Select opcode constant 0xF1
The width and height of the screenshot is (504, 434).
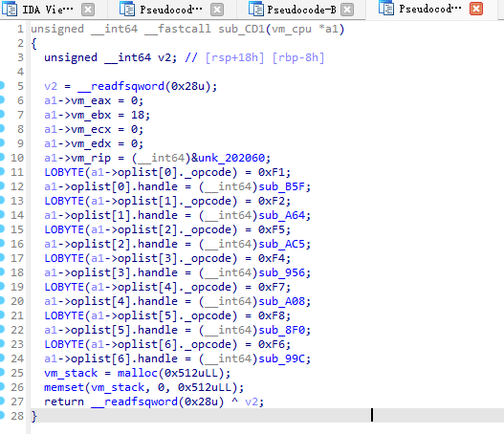click(x=272, y=172)
